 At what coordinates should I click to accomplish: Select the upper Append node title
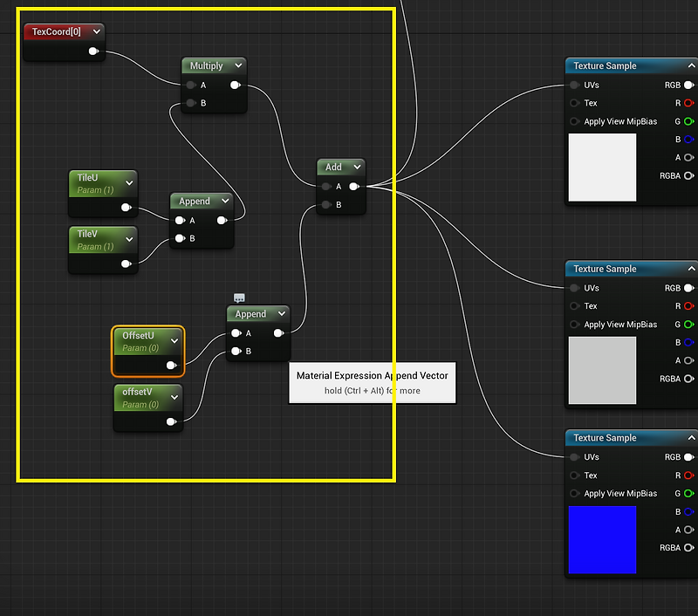[x=194, y=201]
